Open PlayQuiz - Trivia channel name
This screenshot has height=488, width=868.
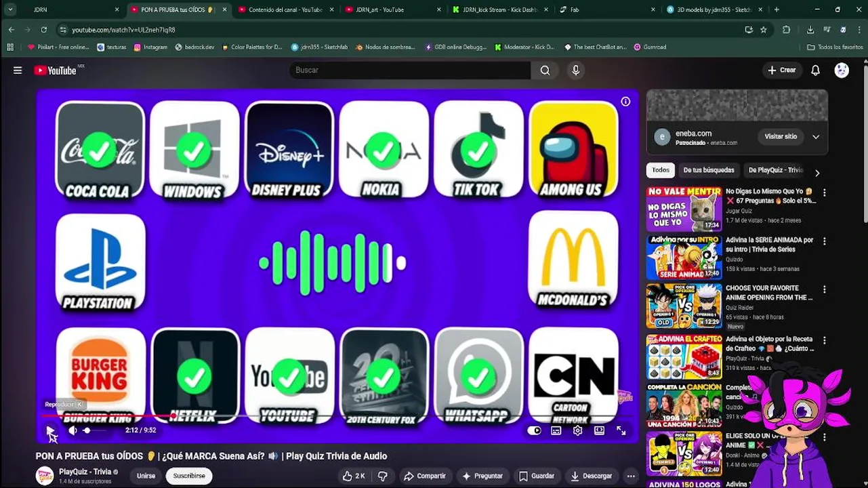(85, 472)
